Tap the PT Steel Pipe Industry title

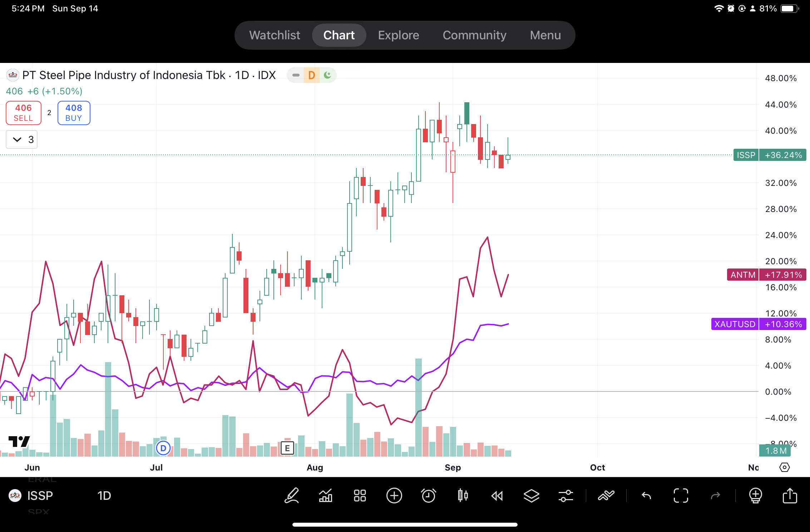coord(149,75)
